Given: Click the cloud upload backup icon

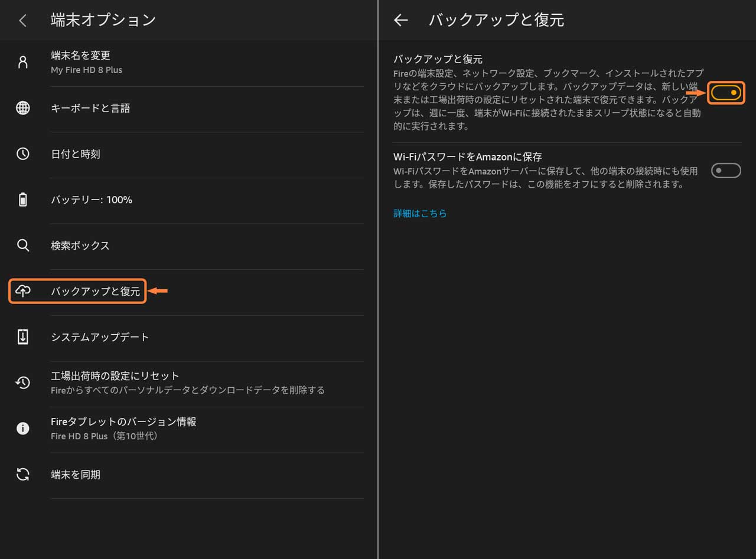Looking at the screenshot, I should coord(22,291).
